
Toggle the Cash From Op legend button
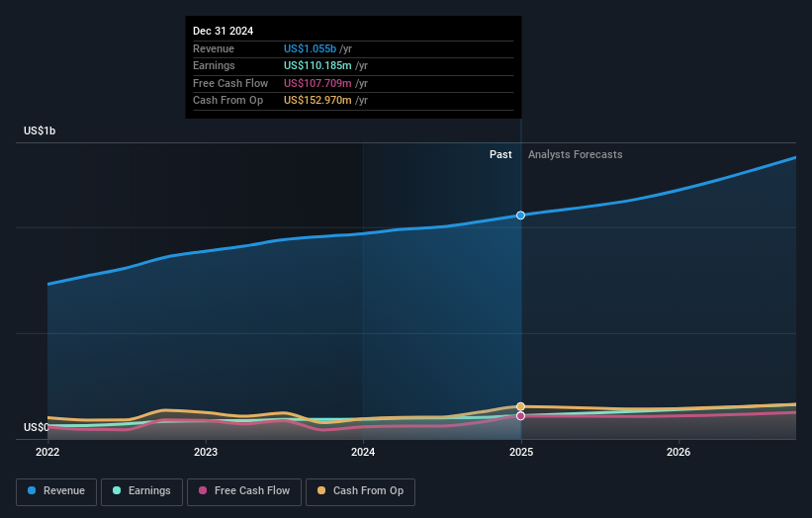click(x=360, y=491)
